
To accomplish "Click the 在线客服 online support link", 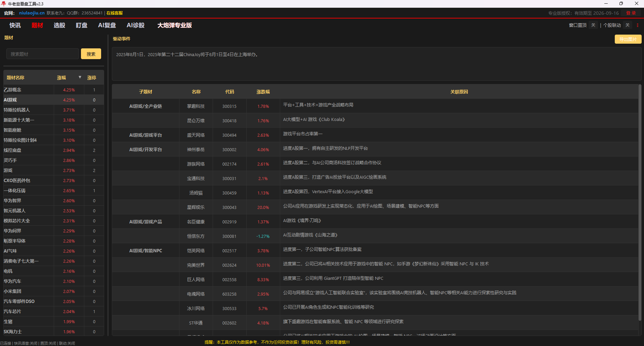I will (115, 13).
